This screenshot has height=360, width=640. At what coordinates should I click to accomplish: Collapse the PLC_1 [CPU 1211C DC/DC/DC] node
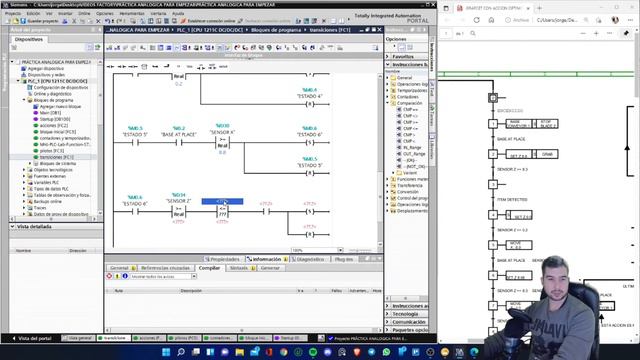(x=18, y=81)
